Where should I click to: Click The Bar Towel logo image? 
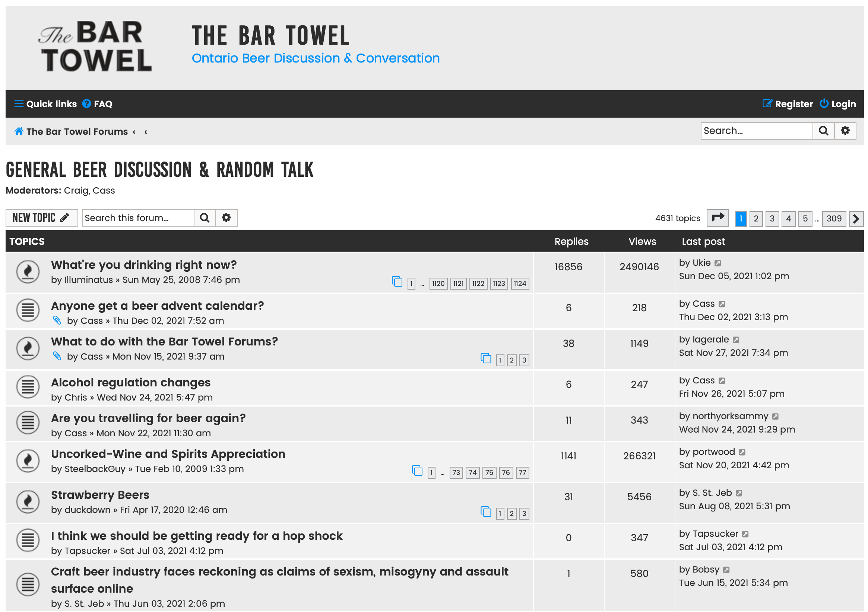(95, 46)
